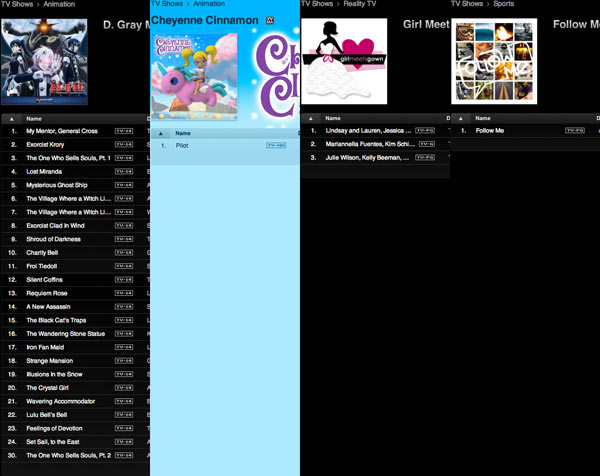The width and height of the screenshot is (600, 476).
Task: Select the Iron Fan Maid episode
Action: click(x=45, y=347)
